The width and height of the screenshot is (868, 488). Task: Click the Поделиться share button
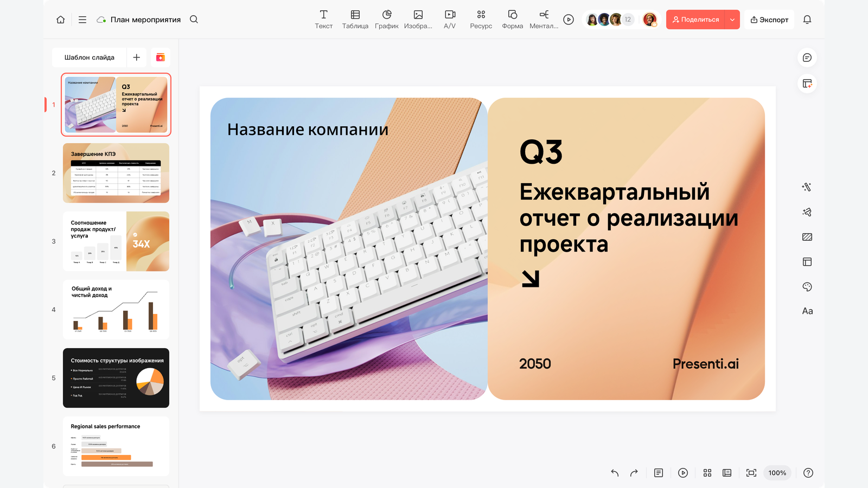[x=695, y=20]
